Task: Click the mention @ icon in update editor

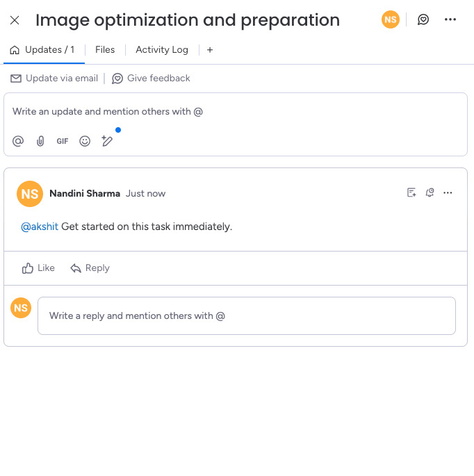Action: pos(18,141)
